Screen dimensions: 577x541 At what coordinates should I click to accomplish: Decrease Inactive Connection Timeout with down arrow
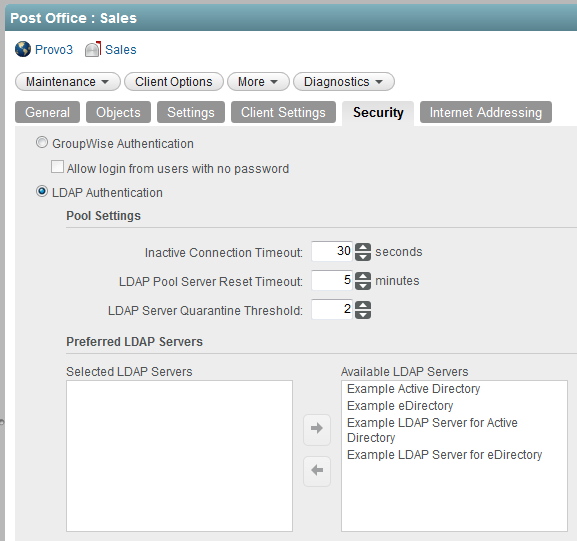coord(363,257)
